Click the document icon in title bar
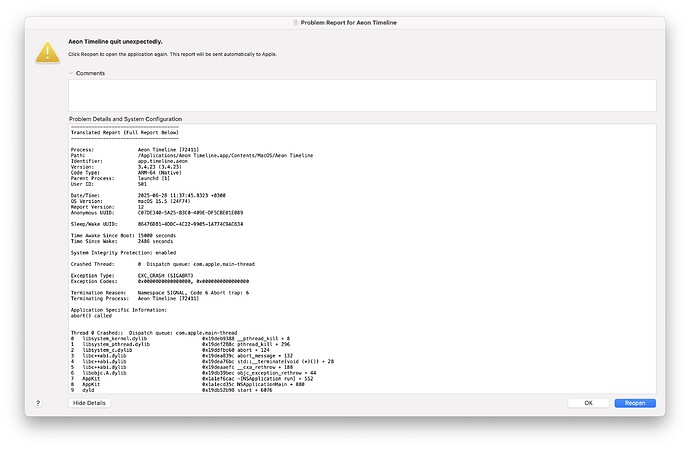The image size is (690, 449). coord(296,22)
